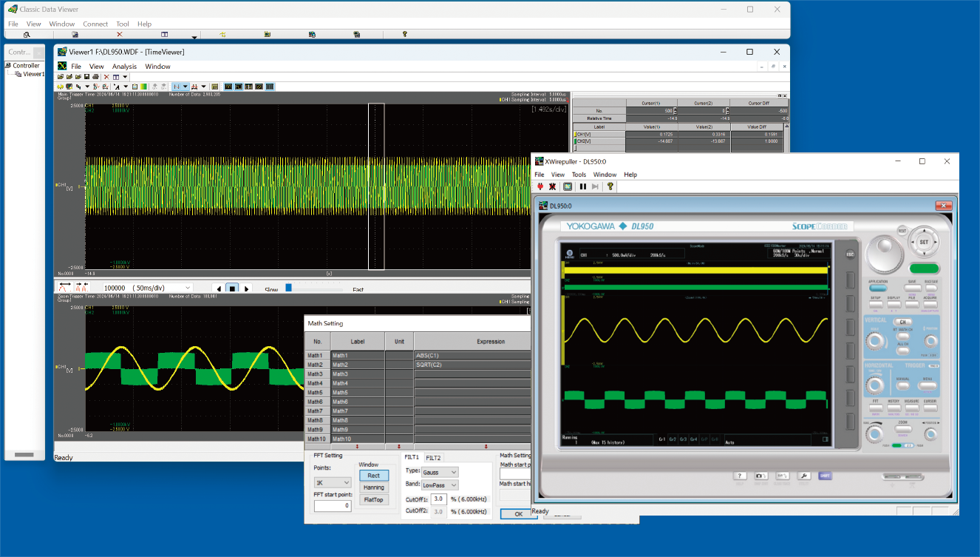Click the red plug connect icon in XWirepuller

coord(540,186)
